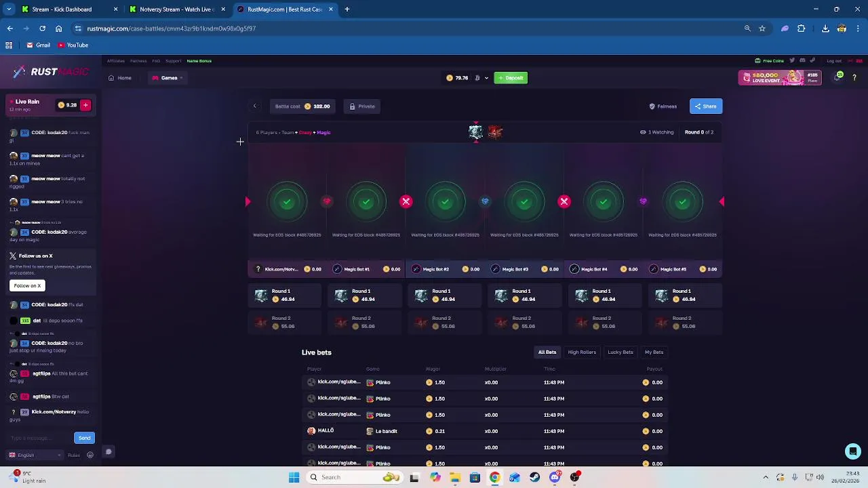Bookmark this page with the star icon

[762, 28]
